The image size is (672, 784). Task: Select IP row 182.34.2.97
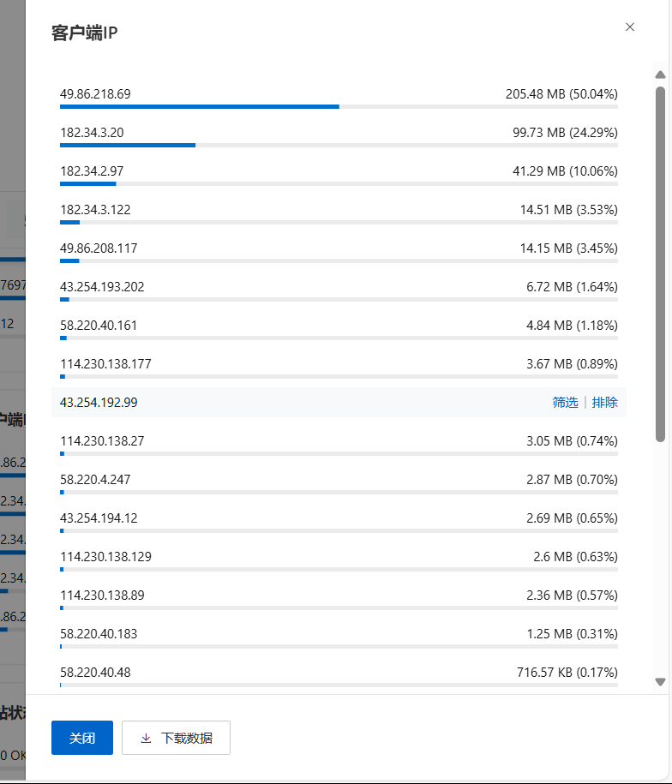pyautogui.click(x=339, y=175)
